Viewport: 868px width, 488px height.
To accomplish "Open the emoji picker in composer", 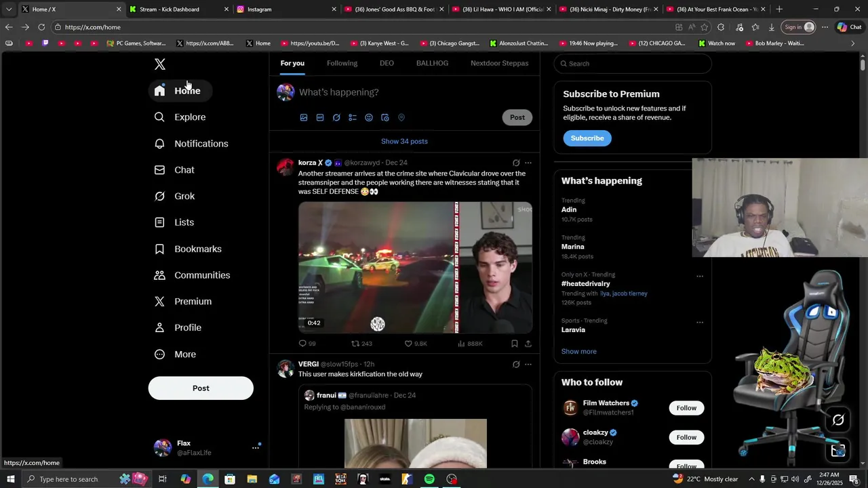I will click(x=369, y=117).
